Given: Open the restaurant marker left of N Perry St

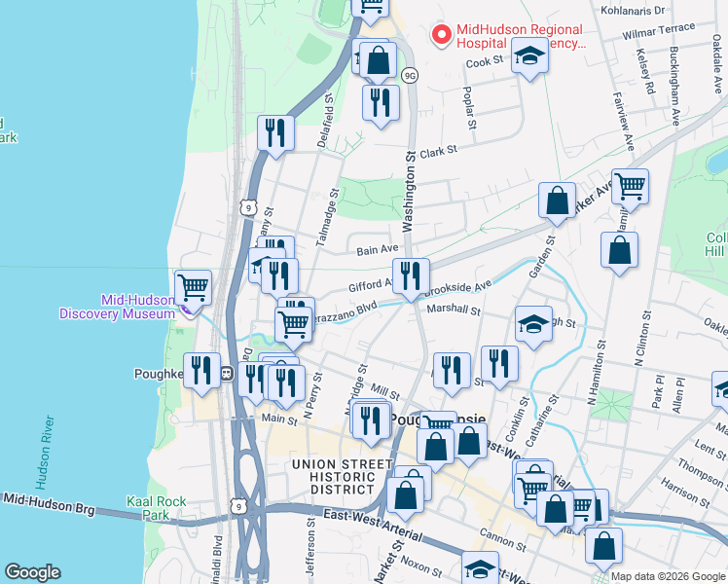Looking at the screenshot, I should [286, 386].
